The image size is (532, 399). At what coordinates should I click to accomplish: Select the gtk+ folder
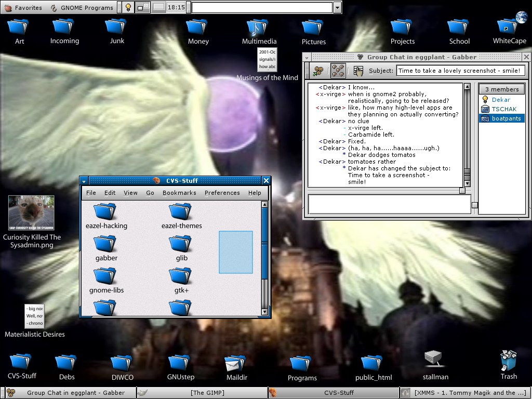pyautogui.click(x=181, y=281)
